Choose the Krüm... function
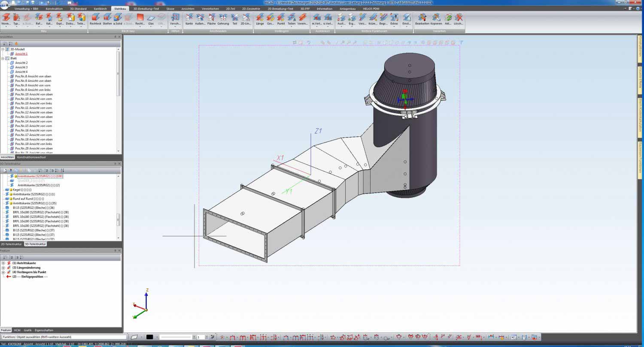The width and height of the screenshot is (644, 347). click(x=373, y=19)
